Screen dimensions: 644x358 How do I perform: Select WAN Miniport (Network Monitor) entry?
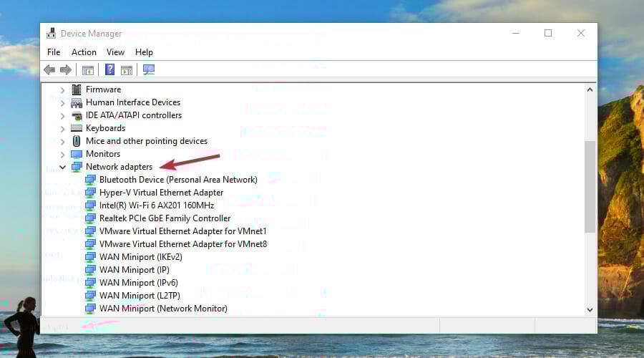[x=163, y=309]
